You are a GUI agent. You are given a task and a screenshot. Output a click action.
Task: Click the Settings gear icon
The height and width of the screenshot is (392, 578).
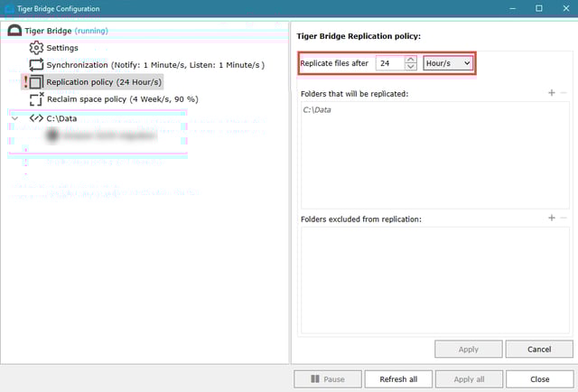point(36,48)
